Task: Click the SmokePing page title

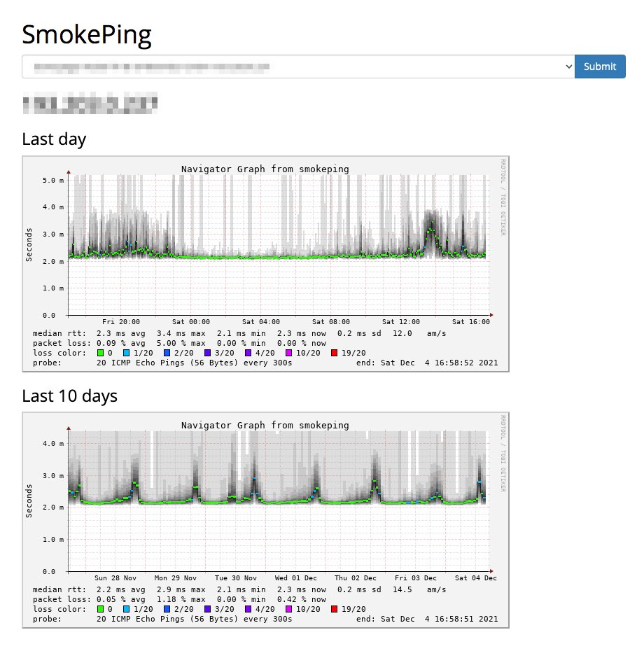Action: click(86, 34)
